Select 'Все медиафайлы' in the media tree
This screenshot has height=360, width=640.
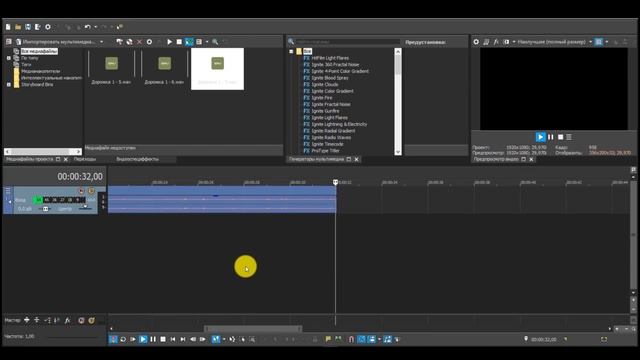point(39,51)
